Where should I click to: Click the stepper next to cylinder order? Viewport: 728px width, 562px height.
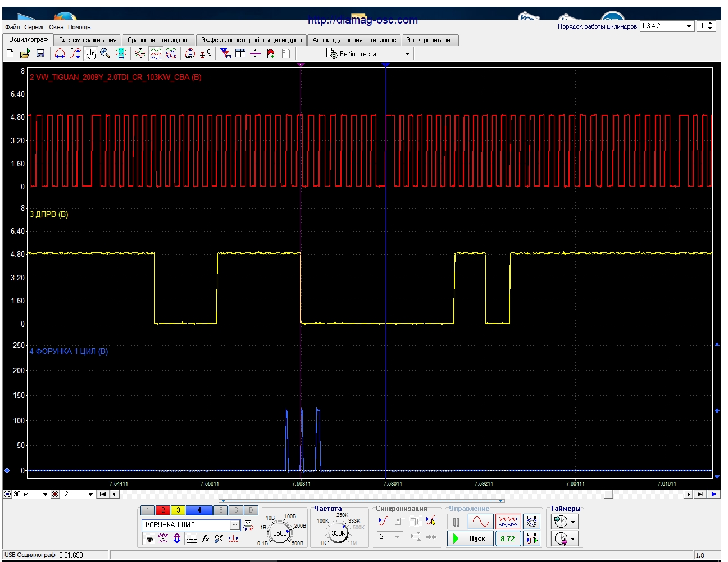tap(711, 26)
